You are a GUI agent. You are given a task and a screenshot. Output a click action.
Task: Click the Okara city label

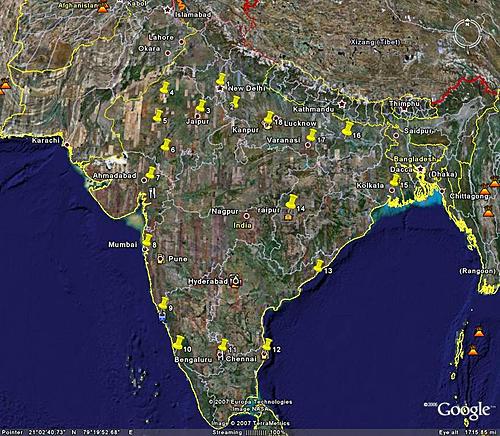[149, 48]
